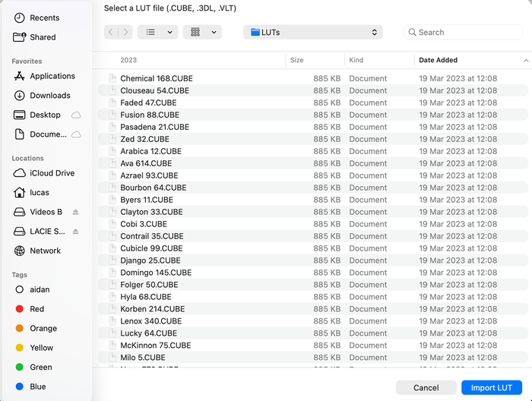Select Chemical 168.CUBE file
Image resolution: width=532 pixels, height=401 pixels.
(313, 78)
